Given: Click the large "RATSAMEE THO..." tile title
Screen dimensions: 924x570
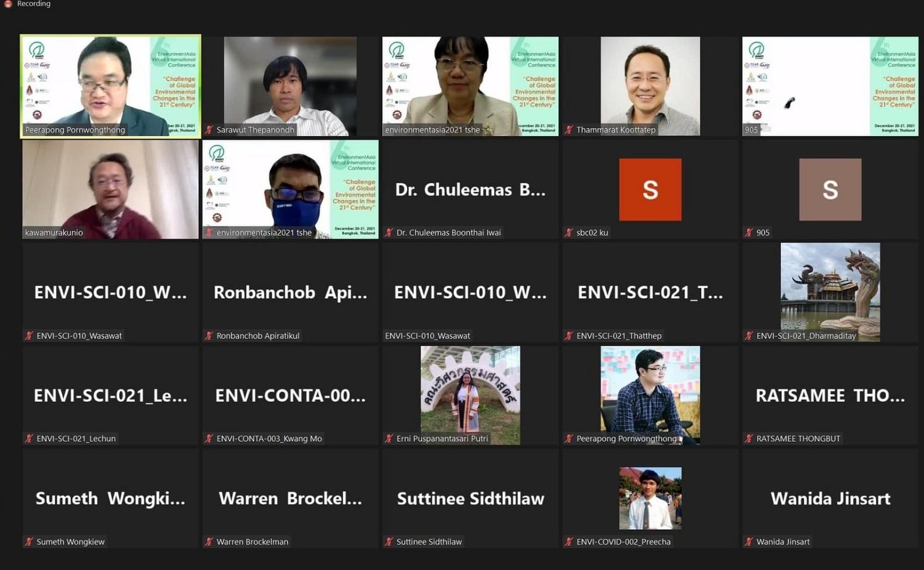Looking at the screenshot, I should [x=830, y=396].
